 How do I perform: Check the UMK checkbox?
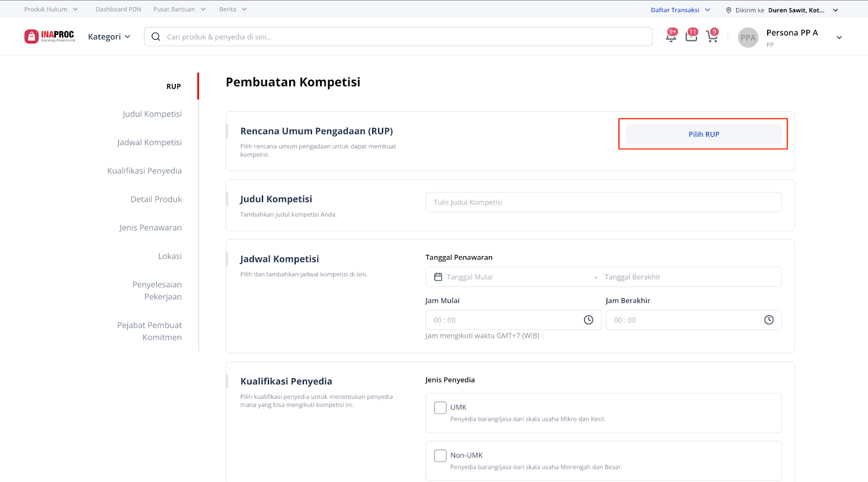[440, 408]
